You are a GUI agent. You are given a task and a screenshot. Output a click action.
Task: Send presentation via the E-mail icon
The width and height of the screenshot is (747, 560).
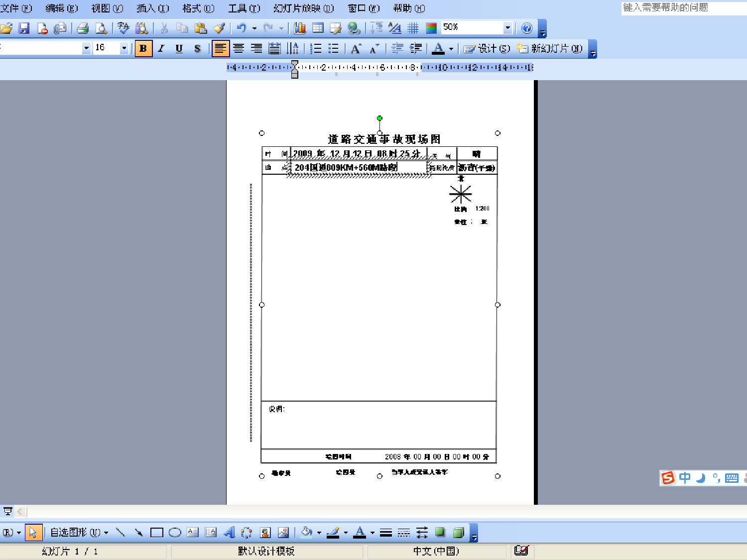click(x=60, y=28)
